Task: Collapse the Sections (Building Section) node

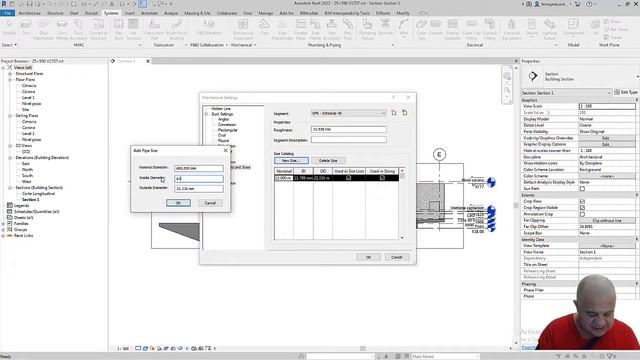Action: [10, 188]
